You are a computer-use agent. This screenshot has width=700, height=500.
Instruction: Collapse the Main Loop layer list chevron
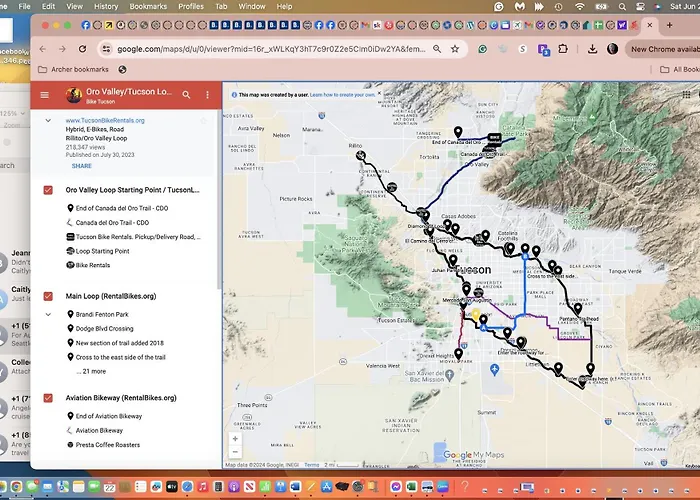click(x=48, y=314)
